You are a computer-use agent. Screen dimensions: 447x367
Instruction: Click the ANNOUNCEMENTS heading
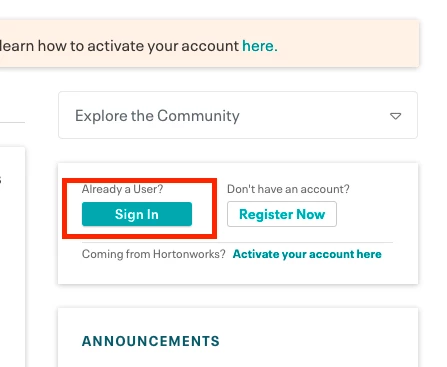pyautogui.click(x=151, y=341)
